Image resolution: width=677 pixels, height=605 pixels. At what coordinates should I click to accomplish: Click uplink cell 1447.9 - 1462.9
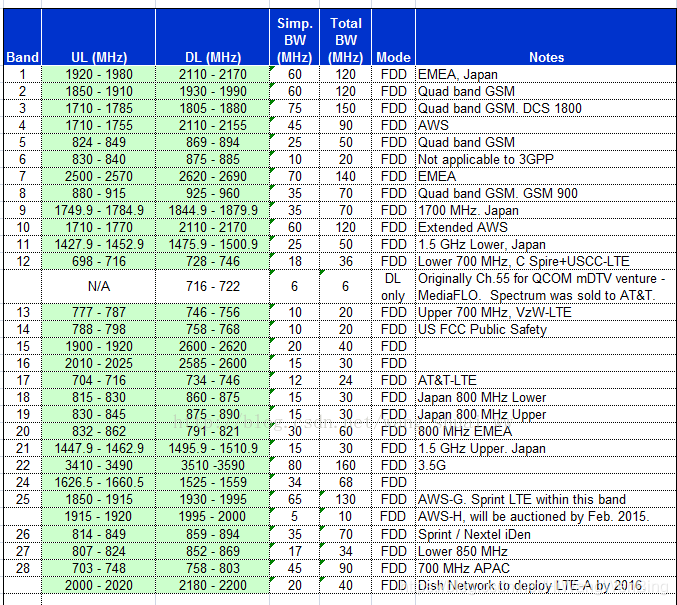pyautogui.click(x=98, y=448)
